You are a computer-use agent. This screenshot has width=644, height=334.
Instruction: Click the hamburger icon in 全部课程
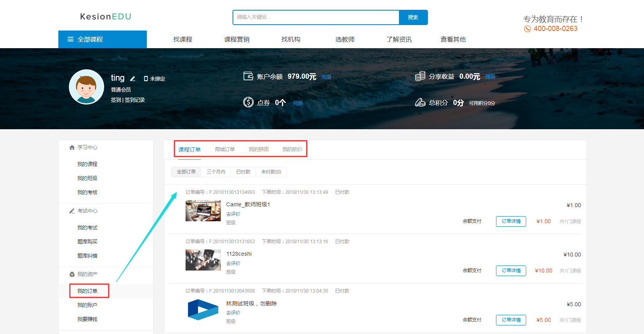coord(70,39)
